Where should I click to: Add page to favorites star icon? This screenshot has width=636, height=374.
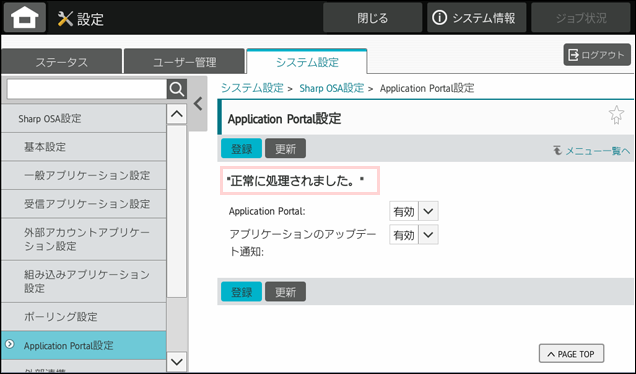(616, 115)
